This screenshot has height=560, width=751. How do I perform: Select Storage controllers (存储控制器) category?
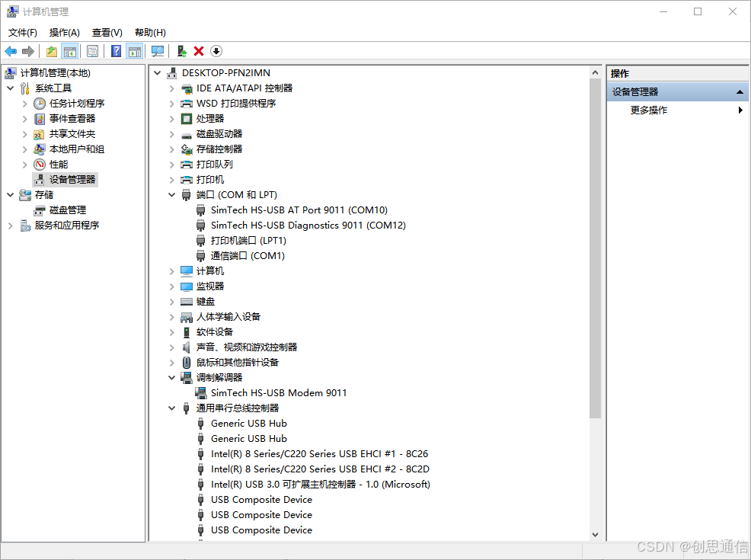click(219, 149)
